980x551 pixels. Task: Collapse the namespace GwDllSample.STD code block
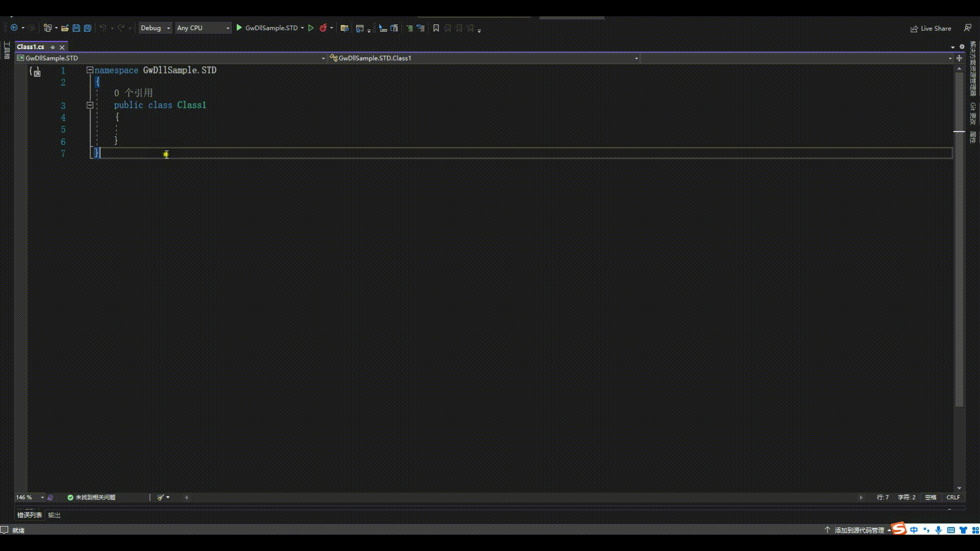90,70
